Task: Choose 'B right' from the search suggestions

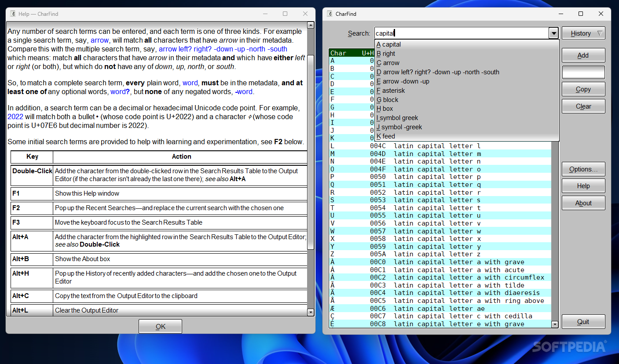Action: 467,54
